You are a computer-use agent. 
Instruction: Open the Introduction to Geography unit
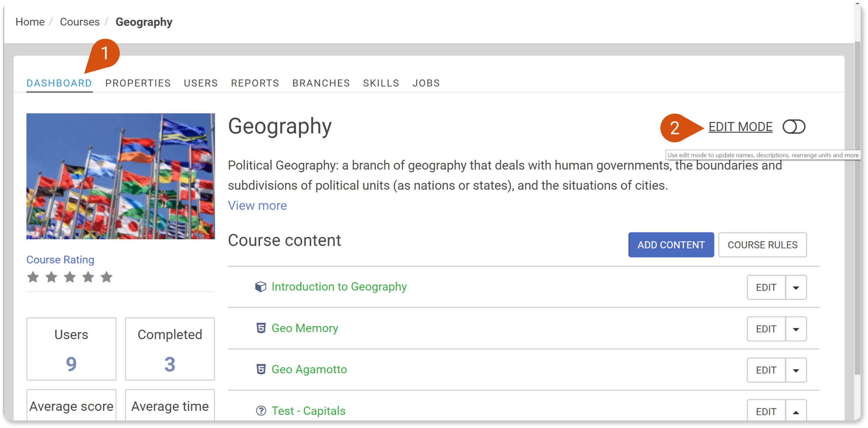[x=339, y=287]
